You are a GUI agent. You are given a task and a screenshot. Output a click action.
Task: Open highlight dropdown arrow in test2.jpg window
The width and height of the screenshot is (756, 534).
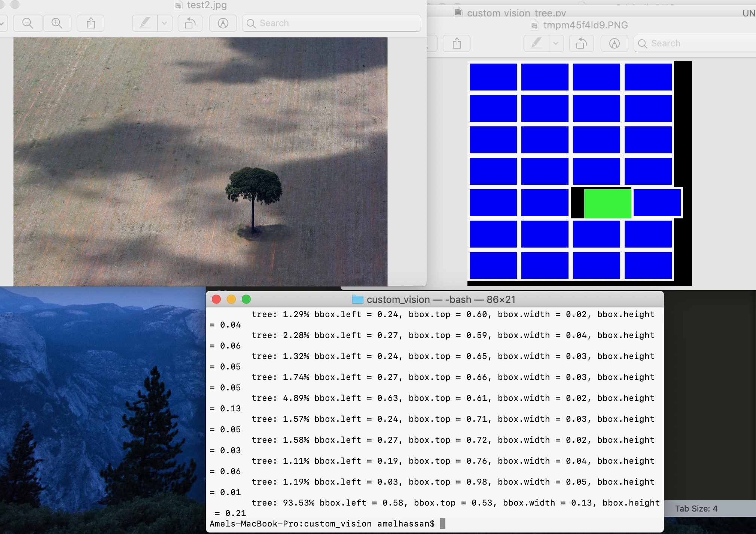coord(164,23)
